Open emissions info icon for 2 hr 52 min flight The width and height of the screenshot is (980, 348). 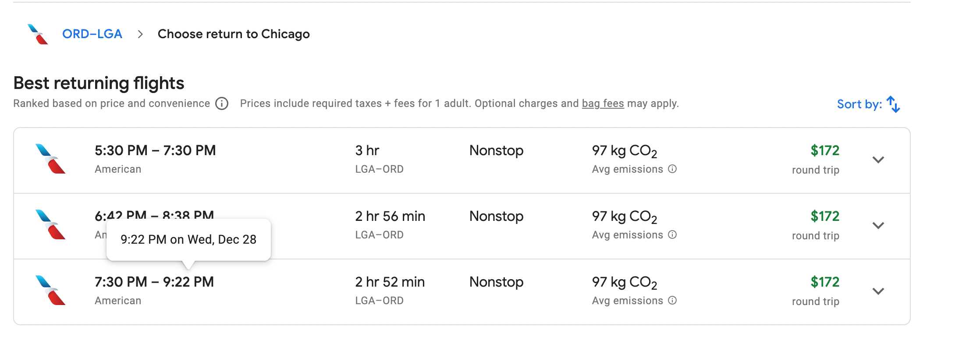pos(672,301)
